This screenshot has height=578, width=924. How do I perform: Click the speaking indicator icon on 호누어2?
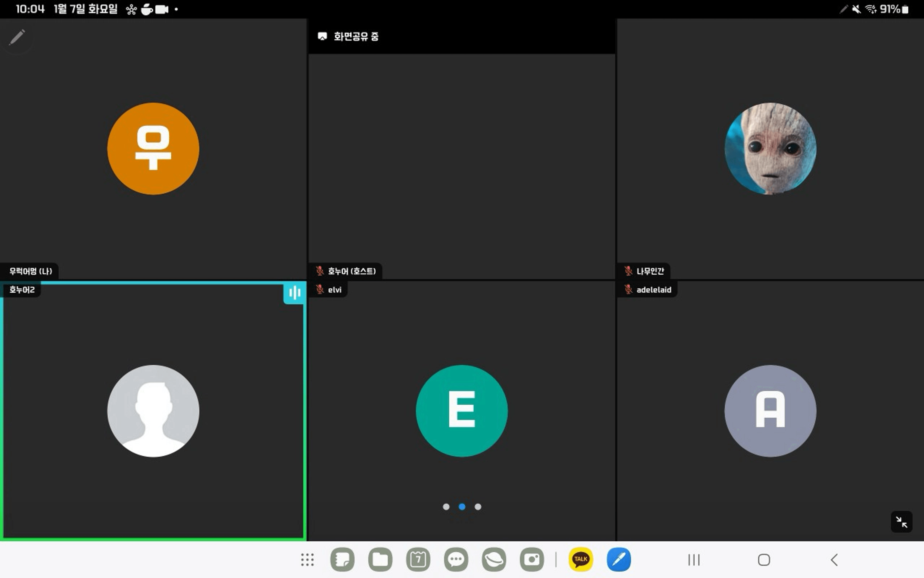point(294,293)
